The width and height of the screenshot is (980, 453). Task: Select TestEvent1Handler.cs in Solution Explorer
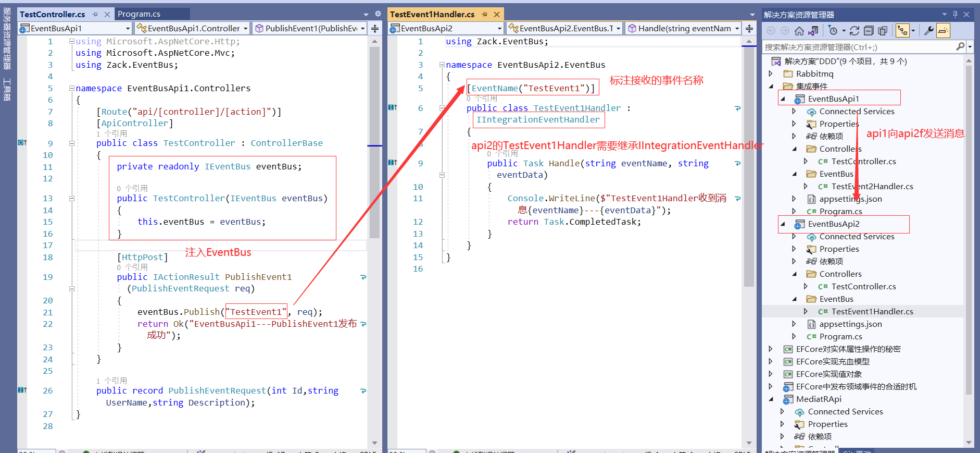coord(872,312)
